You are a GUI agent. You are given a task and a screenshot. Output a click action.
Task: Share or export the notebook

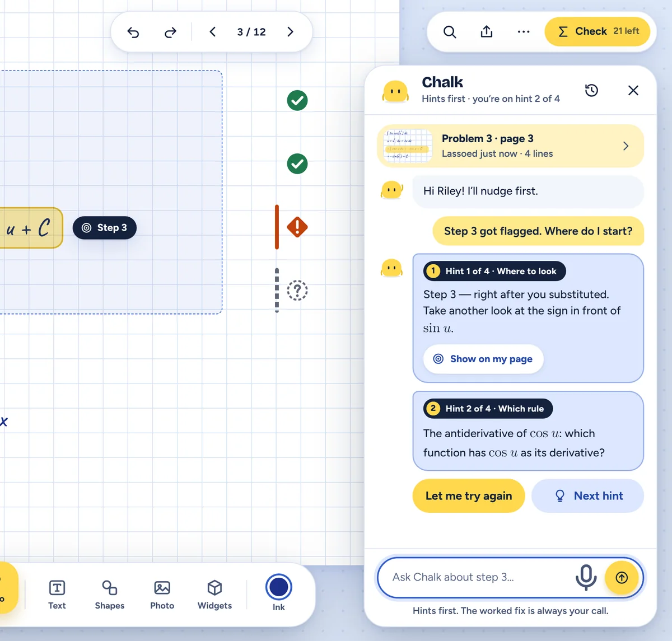(487, 32)
